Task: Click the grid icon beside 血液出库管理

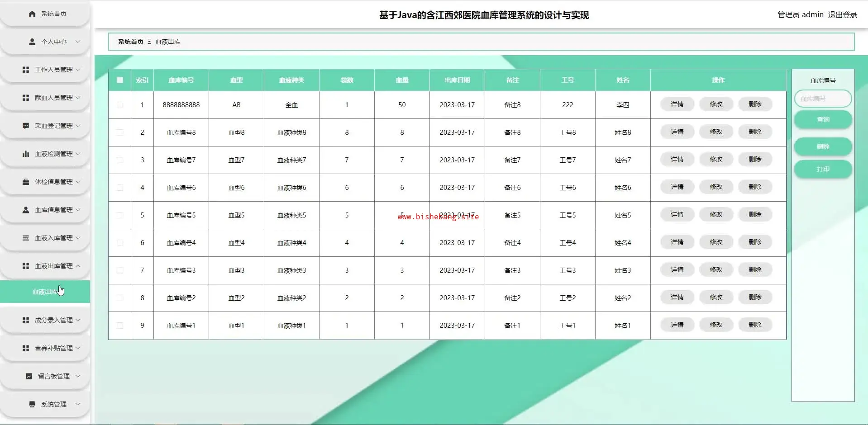Action: click(x=26, y=266)
